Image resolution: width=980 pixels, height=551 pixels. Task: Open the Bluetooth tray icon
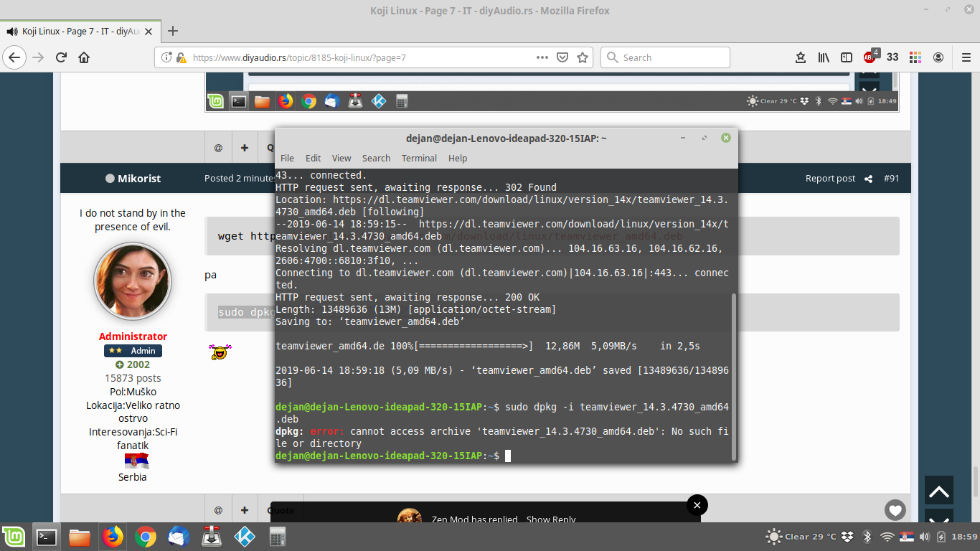(x=867, y=537)
